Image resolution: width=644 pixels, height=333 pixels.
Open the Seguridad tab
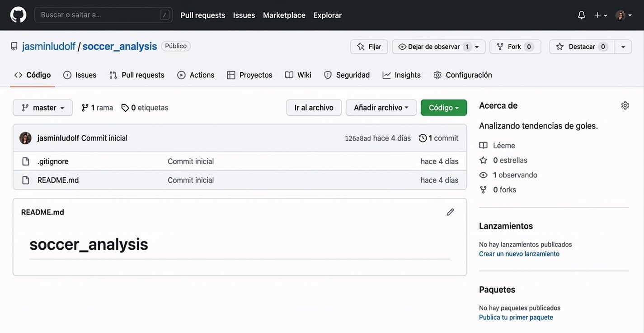pos(347,75)
